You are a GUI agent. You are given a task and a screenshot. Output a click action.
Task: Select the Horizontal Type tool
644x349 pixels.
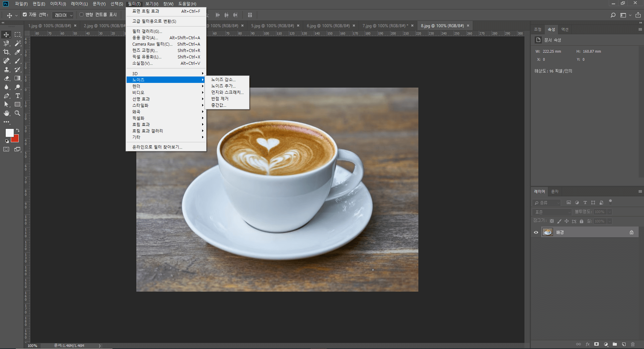click(x=17, y=96)
